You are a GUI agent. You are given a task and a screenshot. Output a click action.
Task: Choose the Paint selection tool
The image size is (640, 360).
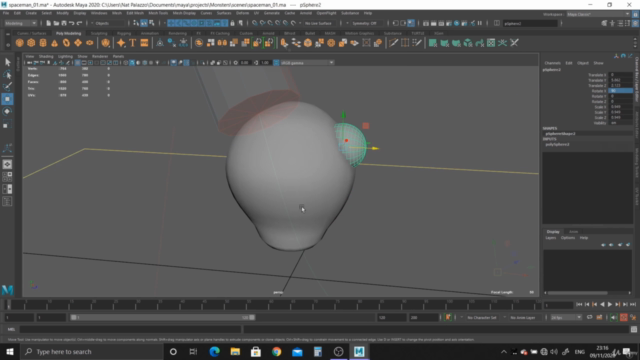click(x=7, y=87)
